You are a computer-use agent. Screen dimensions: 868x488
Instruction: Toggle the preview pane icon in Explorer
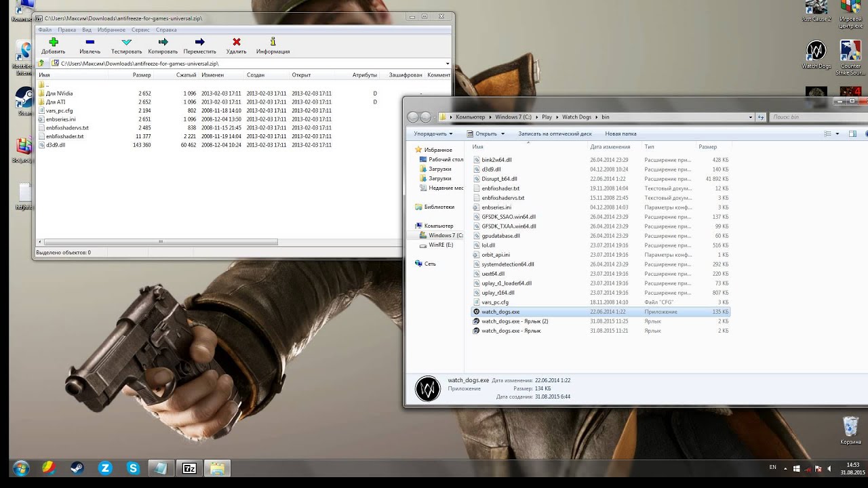pos(852,134)
